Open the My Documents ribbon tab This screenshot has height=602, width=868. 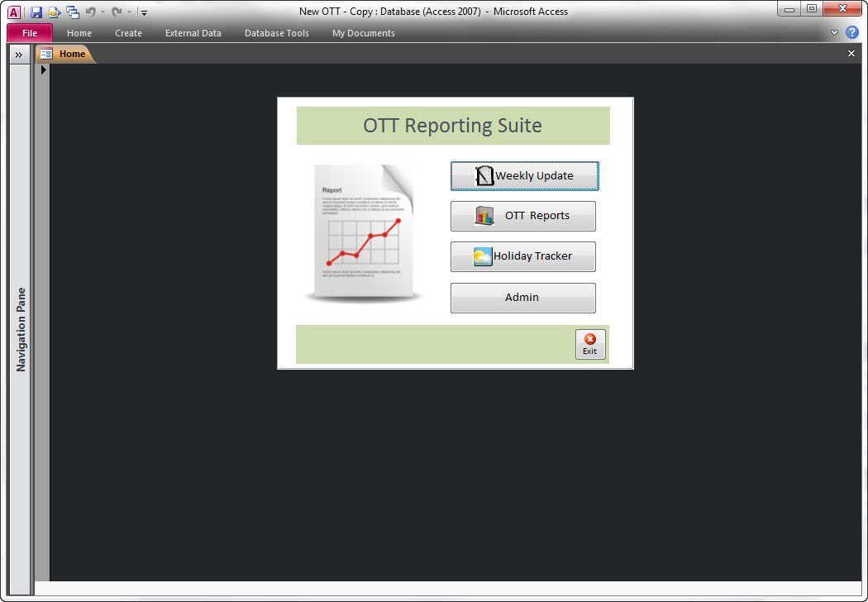coord(364,33)
